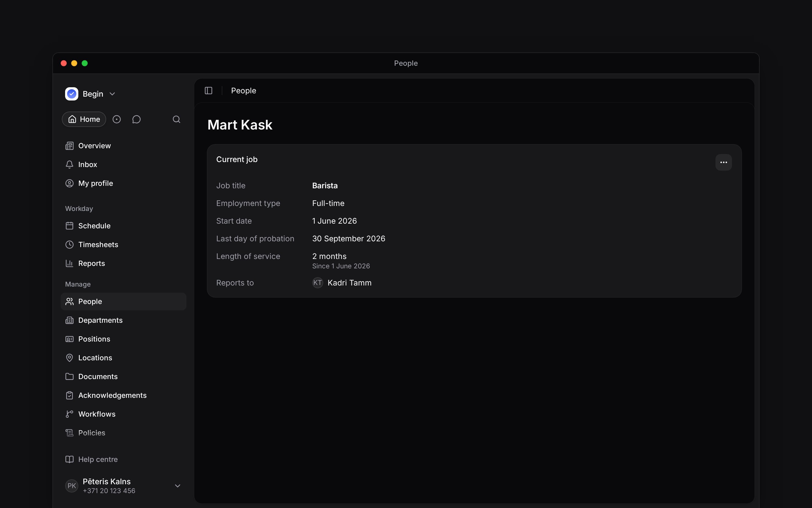
Task: Click the Timesheets clock icon
Action: (70, 245)
